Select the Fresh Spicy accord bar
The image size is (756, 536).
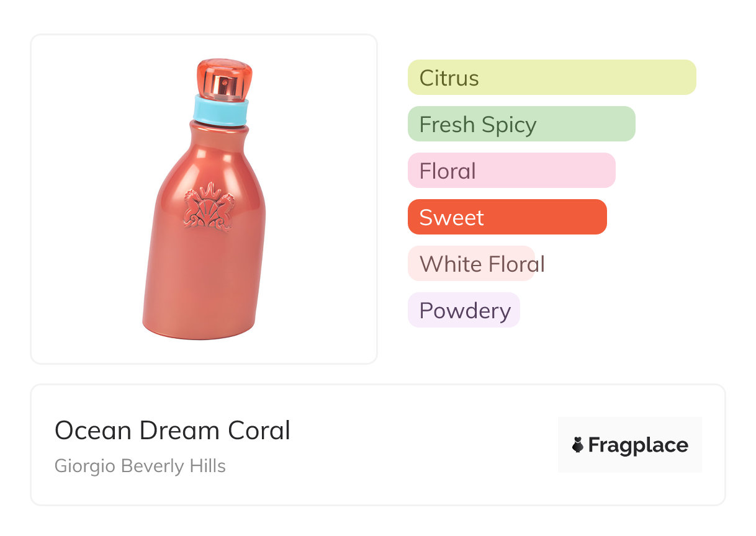click(x=521, y=124)
